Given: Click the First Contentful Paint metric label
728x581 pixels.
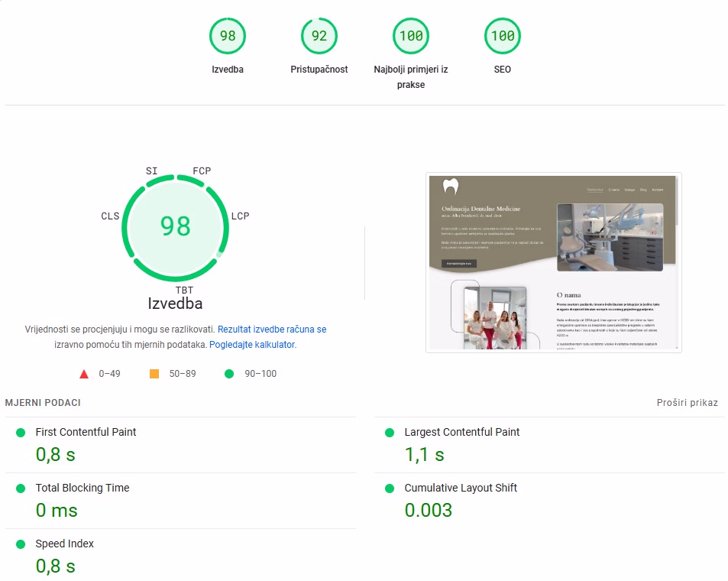Looking at the screenshot, I should [86, 432].
